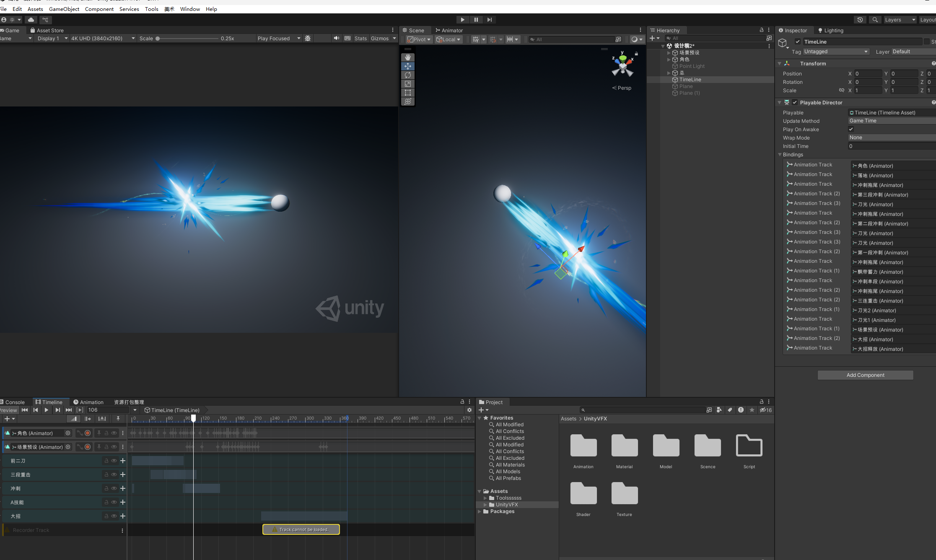Select the Rect transform tool
This screenshot has height=560, width=936.
pyautogui.click(x=407, y=93)
